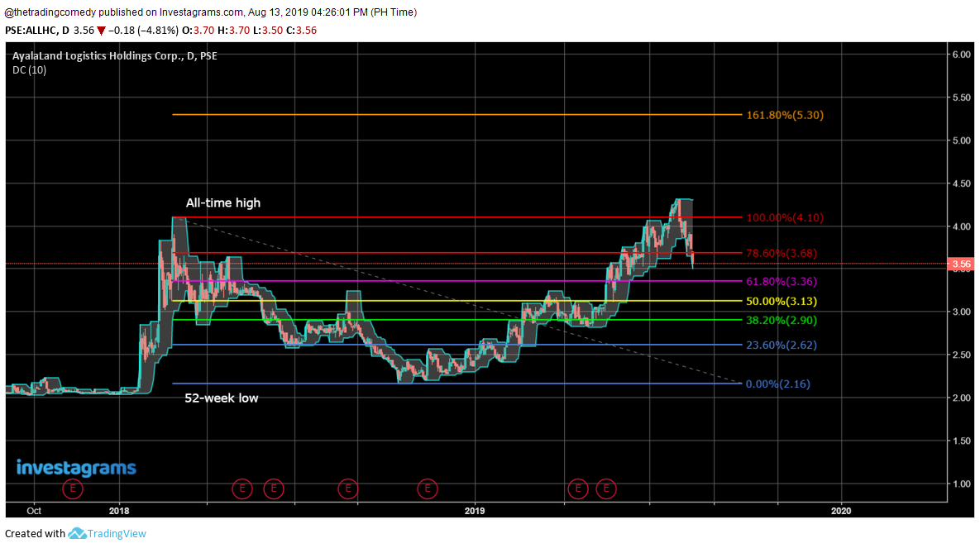Click the DC (10) indicator label

click(30, 70)
